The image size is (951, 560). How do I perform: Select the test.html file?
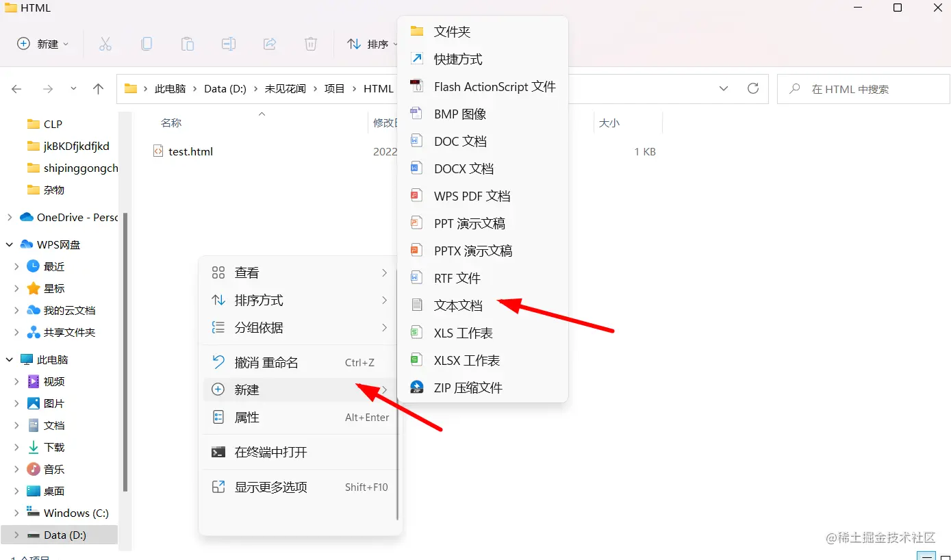click(183, 151)
